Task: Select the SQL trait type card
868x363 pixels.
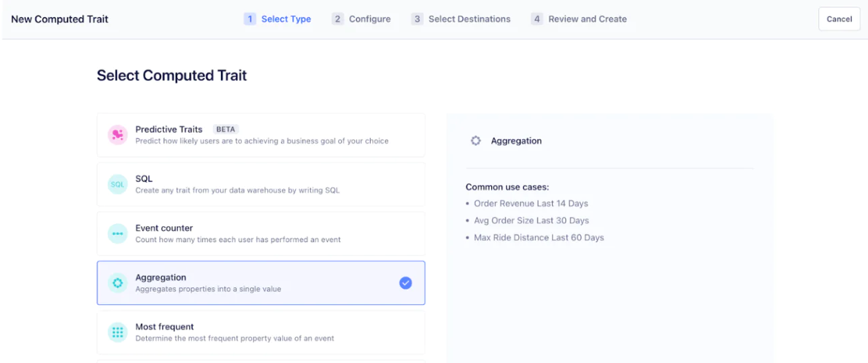Action: click(x=261, y=184)
